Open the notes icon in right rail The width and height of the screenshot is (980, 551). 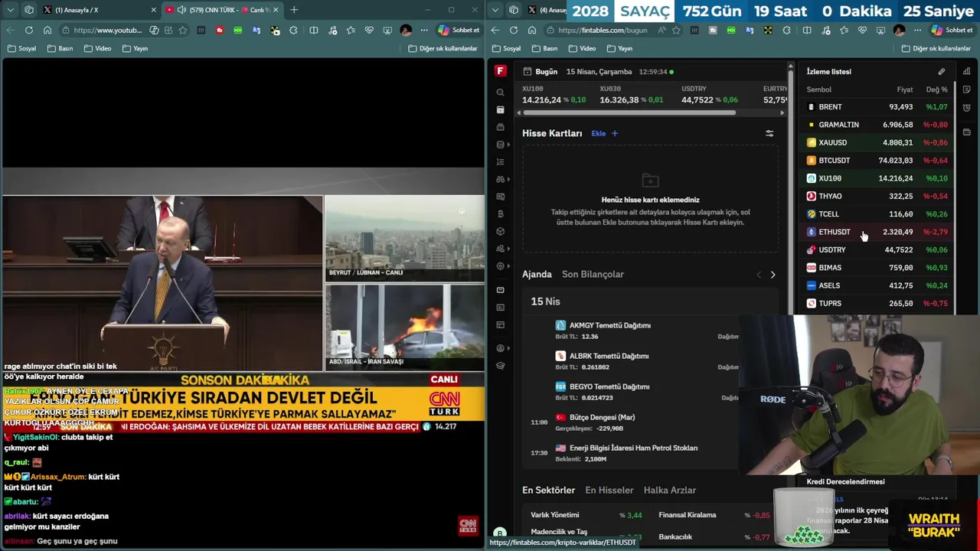[967, 90]
